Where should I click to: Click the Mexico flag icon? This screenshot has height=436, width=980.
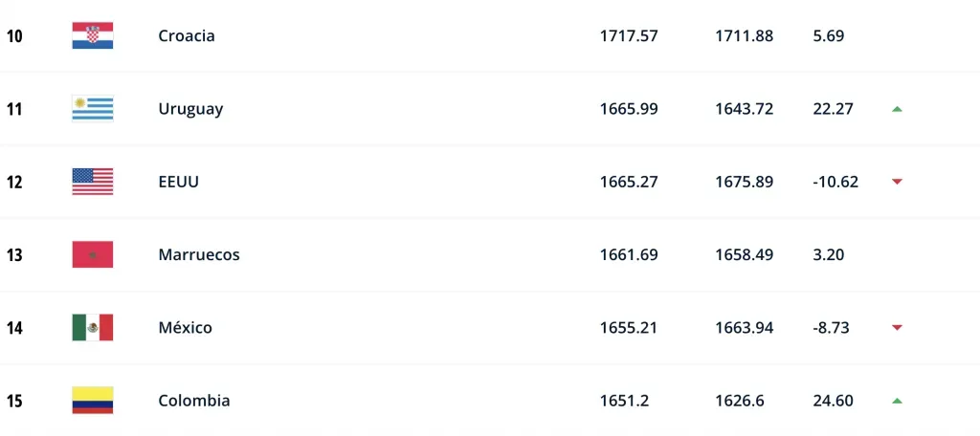pyautogui.click(x=93, y=328)
